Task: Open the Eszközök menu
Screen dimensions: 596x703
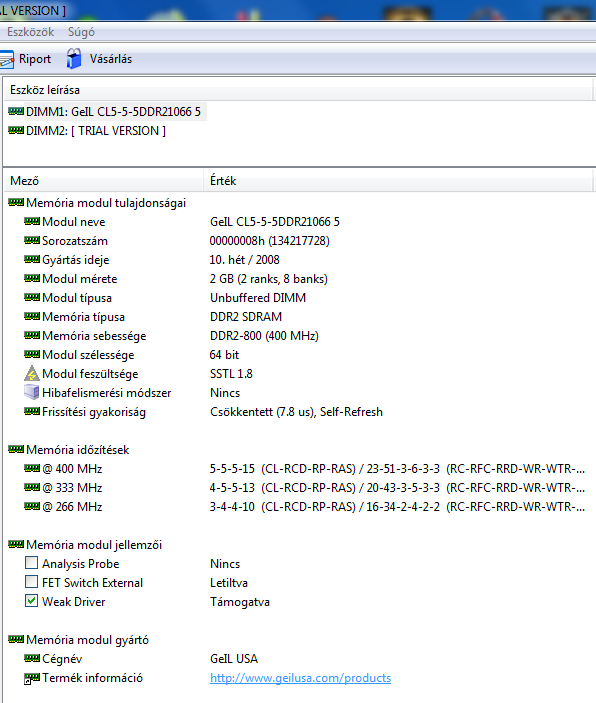Action: [30, 32]
